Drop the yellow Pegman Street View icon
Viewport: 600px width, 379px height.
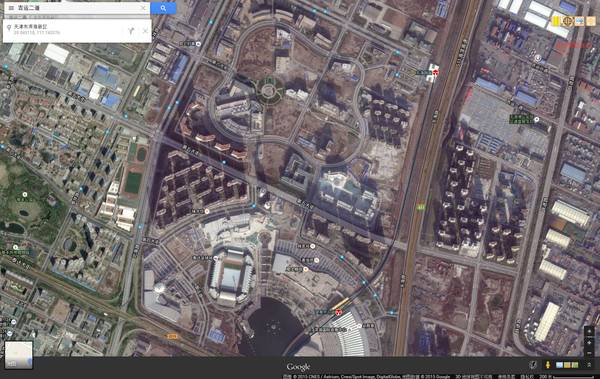[548, 364]
